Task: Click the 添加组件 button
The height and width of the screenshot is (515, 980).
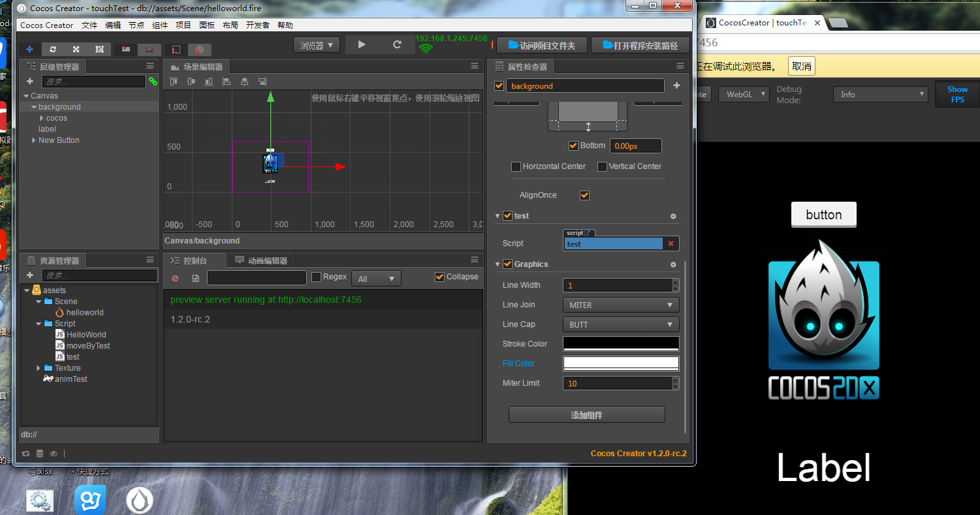Action: click(x=587, y=414)
